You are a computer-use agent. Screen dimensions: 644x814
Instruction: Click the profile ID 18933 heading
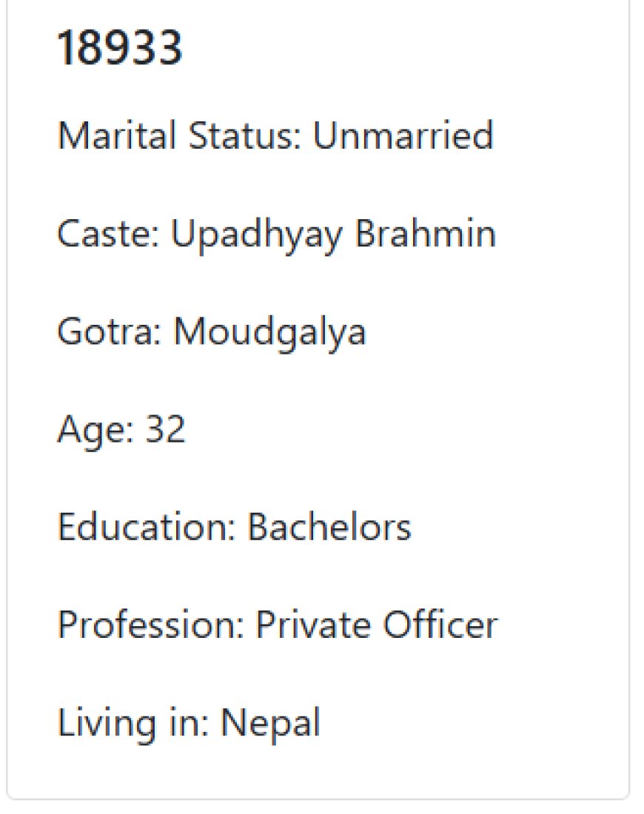pyautogui.click(x=119, y=48)
